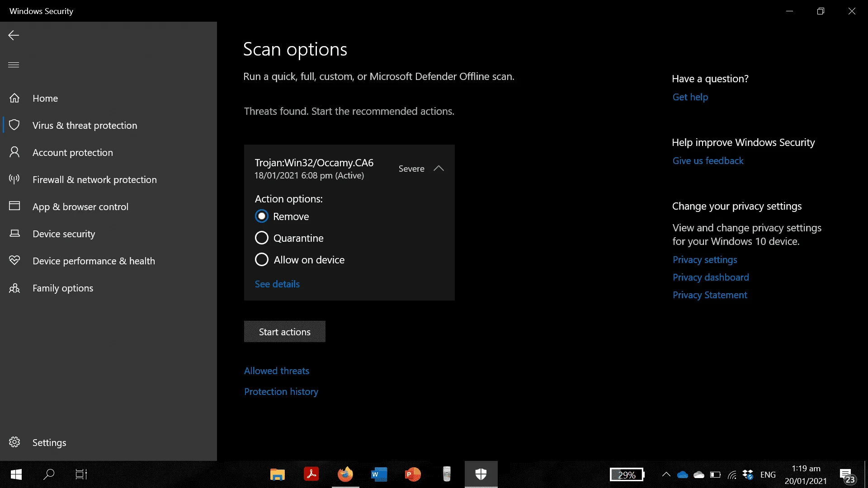Click the Trojan:Win32/Occamy.CA6 threat name
Viewport: 868px width, 488px height.
pos(314,163)
